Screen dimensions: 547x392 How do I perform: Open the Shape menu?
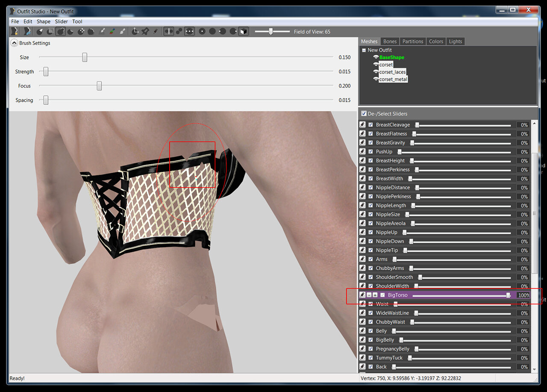[x=44, y=21]
